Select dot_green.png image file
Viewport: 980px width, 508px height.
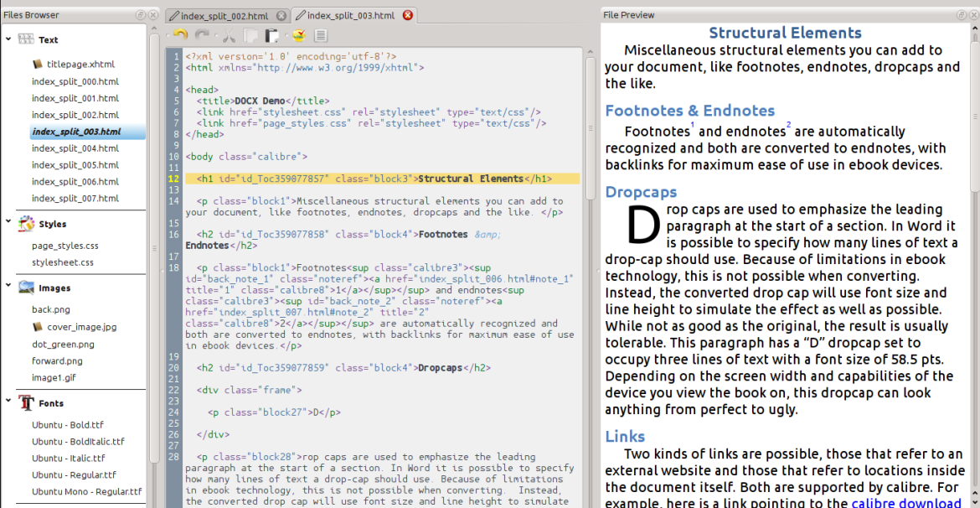63,344
